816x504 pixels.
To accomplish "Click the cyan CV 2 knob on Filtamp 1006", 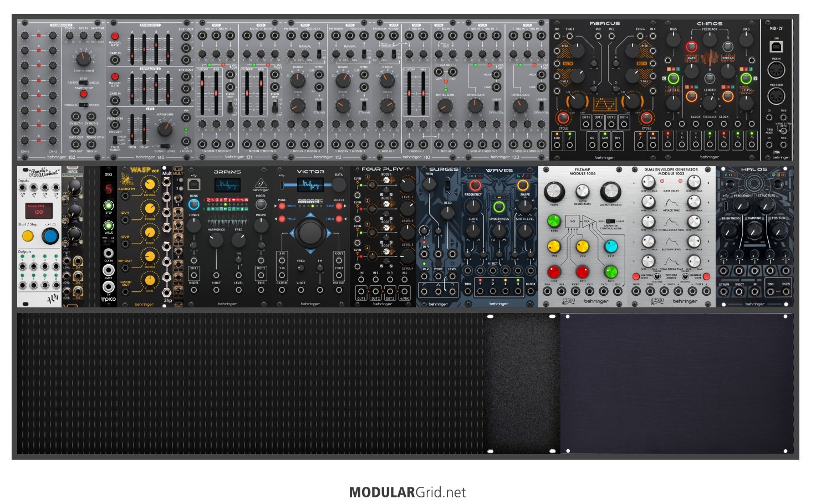I will click(x=611, y=246).
